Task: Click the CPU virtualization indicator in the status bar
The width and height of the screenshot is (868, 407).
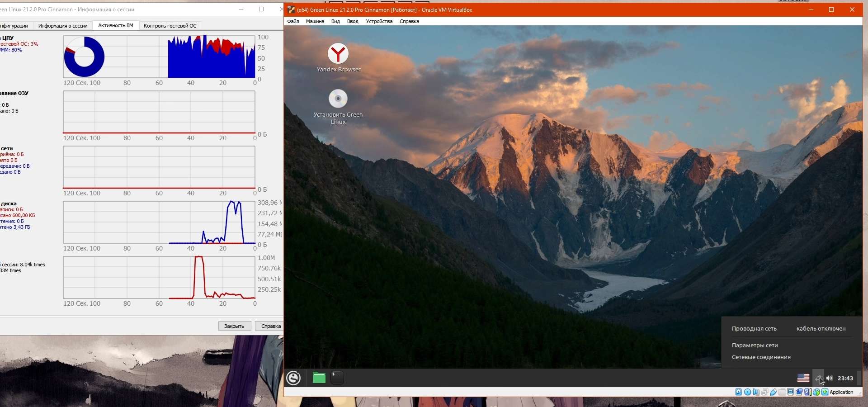Action: click(808, 392)
